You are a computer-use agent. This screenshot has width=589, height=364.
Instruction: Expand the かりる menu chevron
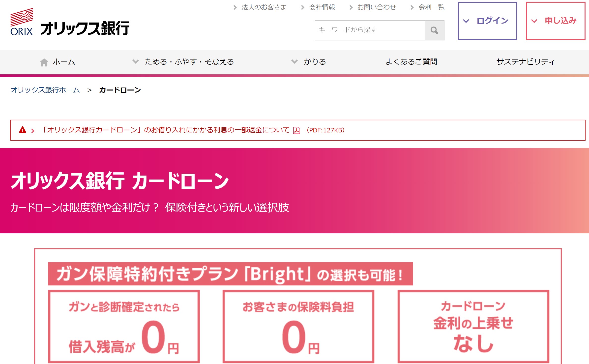click(294, 61)
